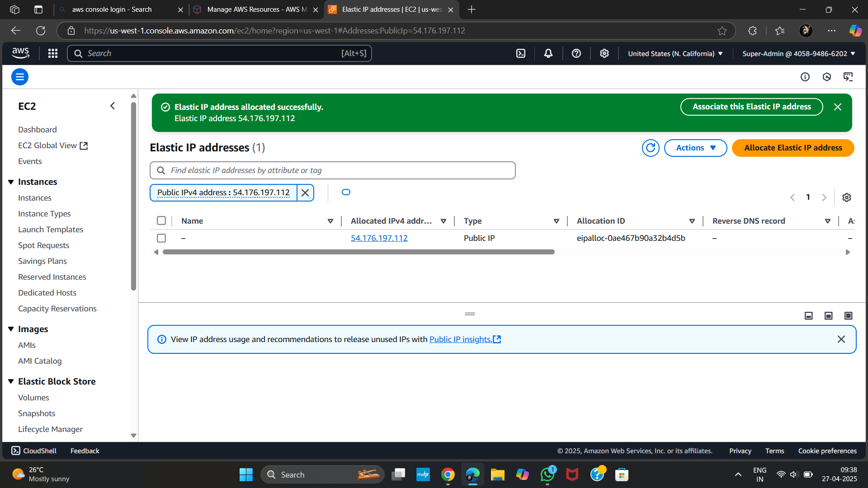This screenshot has width=868, height=488.
Task: Open the Actions dropdown
Action: pos(695,148)
